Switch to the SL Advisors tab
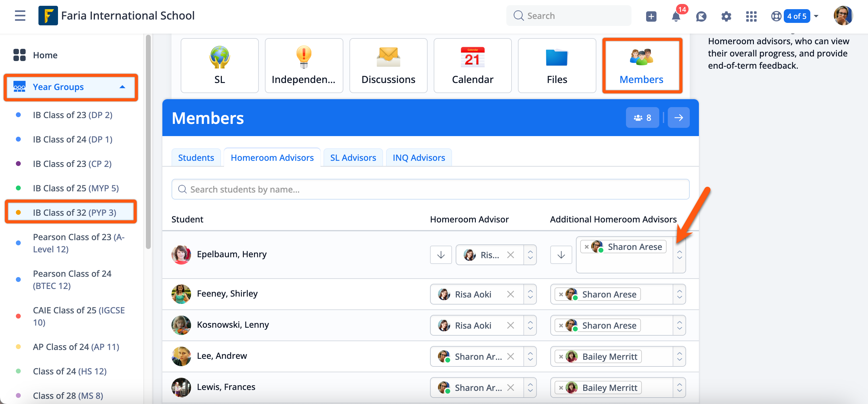 (x=353, y=158)
